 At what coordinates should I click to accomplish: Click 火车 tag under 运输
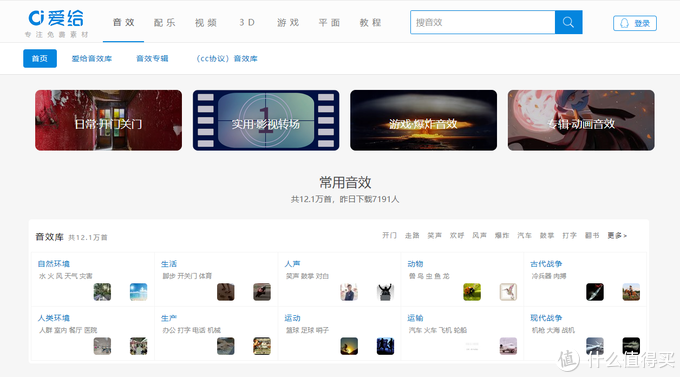[x=430, y=330]
